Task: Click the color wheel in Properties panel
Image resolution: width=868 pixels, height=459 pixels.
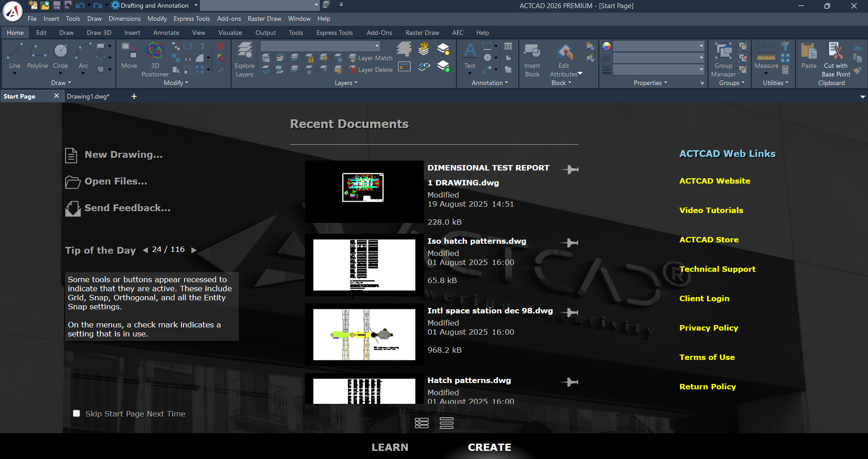Action: (x=607, y=46)
